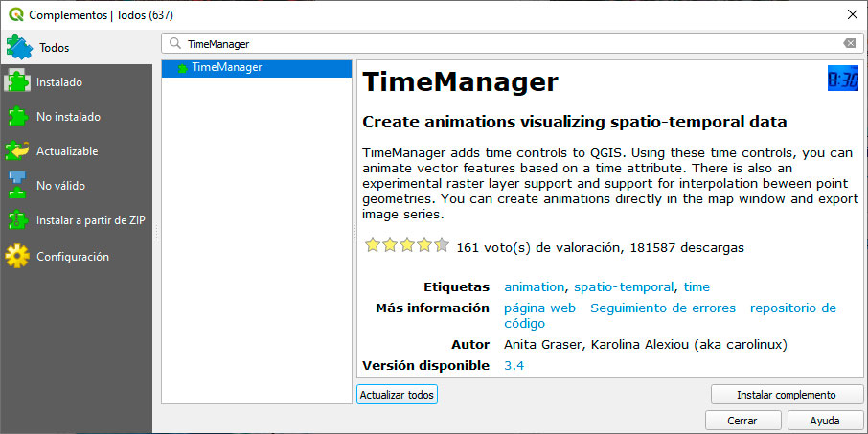Viewport: 868px width, 434px height.
Task: Click the No válido broken plugin icon
Action: pos(17,186)
